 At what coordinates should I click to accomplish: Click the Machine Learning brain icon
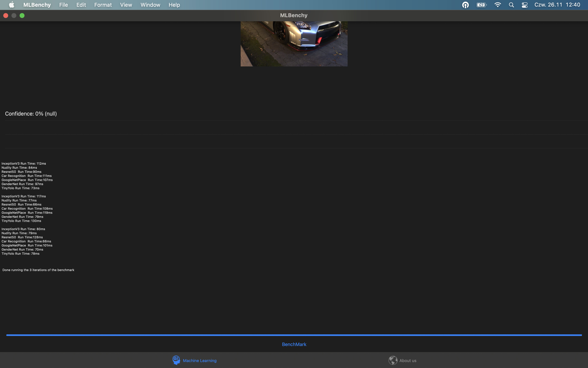[x=176, y=360]
